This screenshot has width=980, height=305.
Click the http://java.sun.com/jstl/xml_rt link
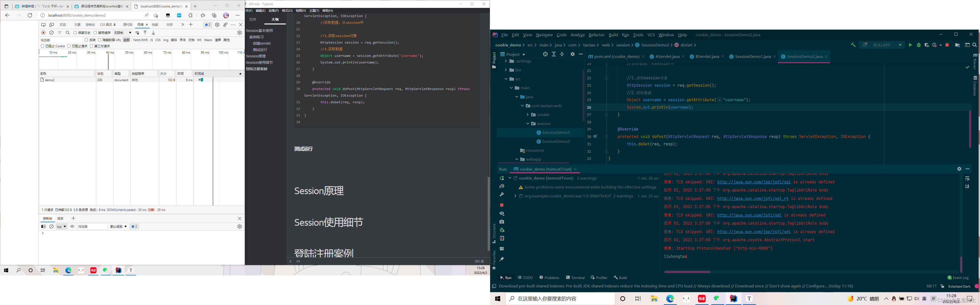tap(753, 198)
